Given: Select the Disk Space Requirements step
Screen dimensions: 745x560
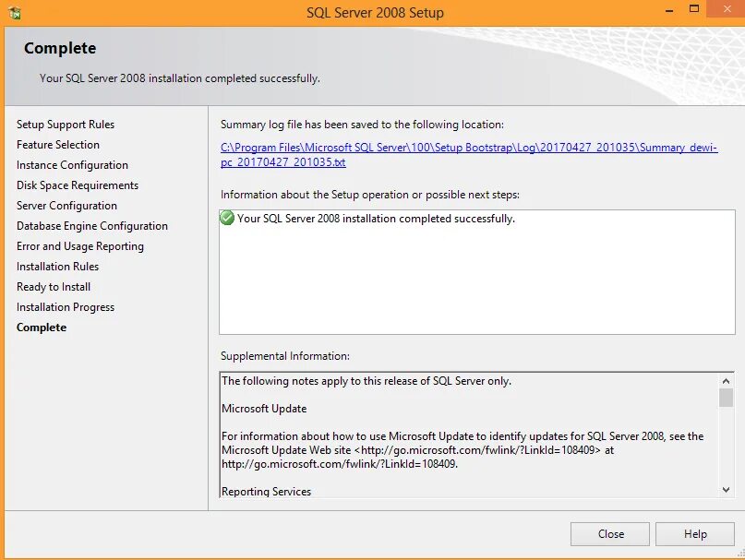Looking at the screenshot, I should point(78,185).
